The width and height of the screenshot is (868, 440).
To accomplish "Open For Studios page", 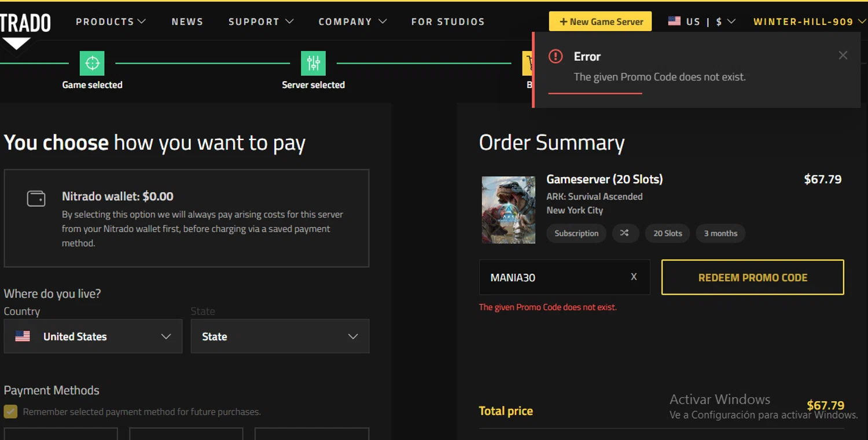I will (448, 21).
